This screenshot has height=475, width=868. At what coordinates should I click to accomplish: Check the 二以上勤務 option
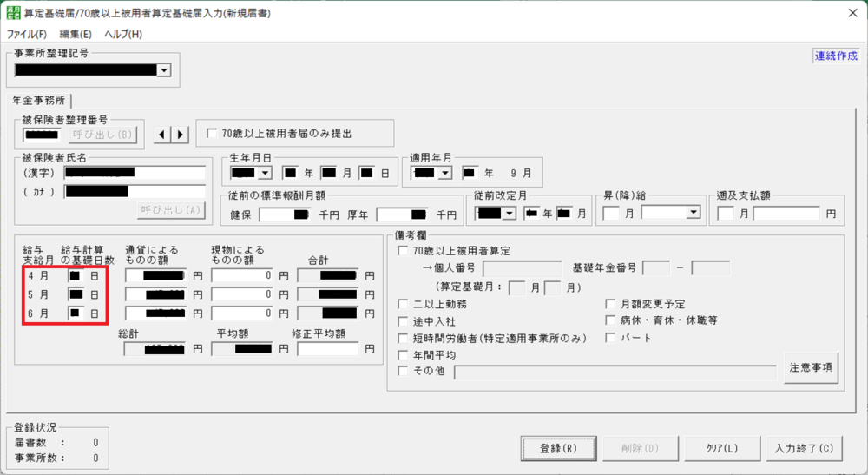403,304
